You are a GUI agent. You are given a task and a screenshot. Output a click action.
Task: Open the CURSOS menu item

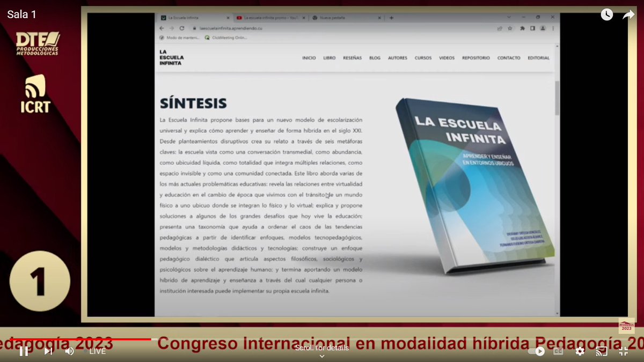click(423, 58)
